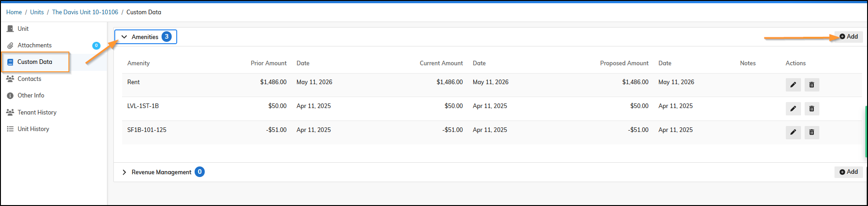868x206 pixels.
Task: Add a new amenity
Action: (849, 36)
